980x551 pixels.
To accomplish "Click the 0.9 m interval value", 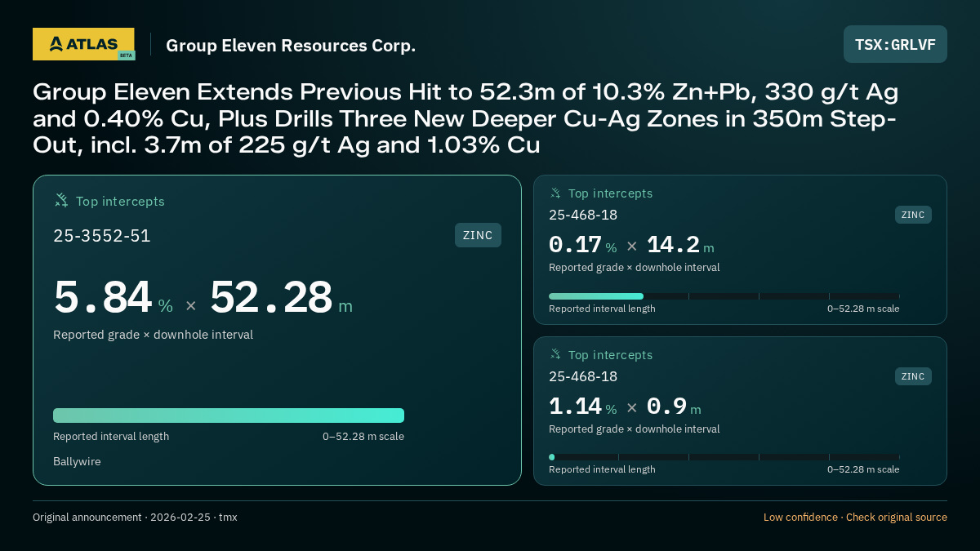I will [x=674, y=407].
